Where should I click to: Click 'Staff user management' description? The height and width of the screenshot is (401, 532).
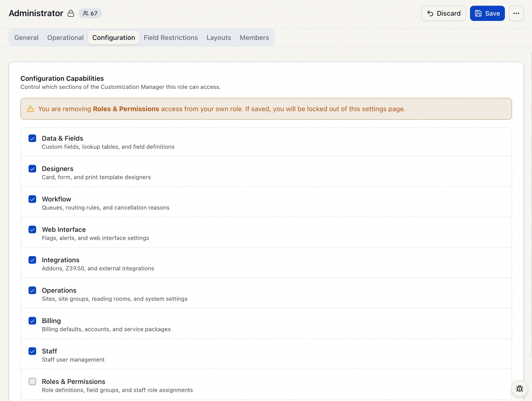(73, 360)
